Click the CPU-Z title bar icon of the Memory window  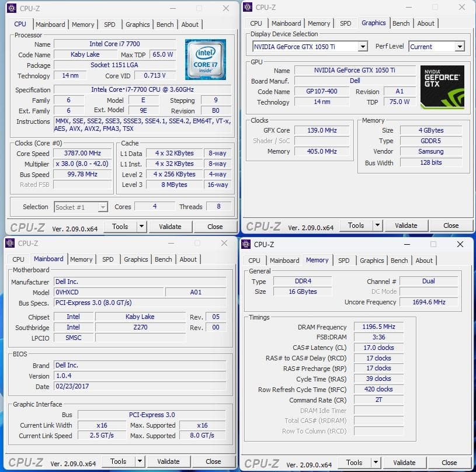245,244
